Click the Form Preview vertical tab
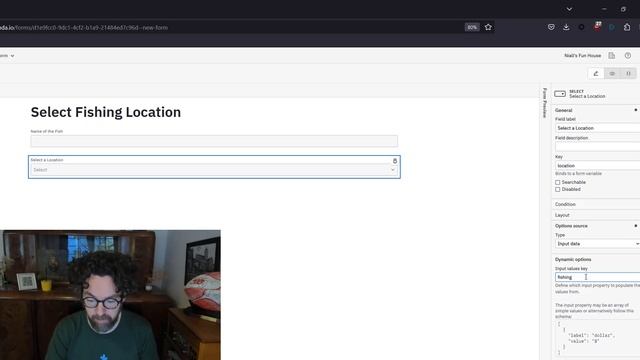 pyautogui.click(x=544, y=102)
